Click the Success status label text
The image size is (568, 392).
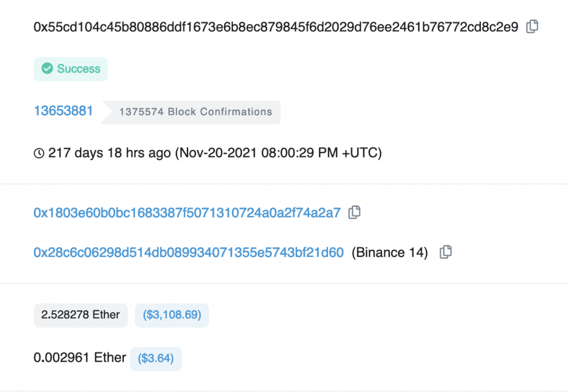pos(78,69)
